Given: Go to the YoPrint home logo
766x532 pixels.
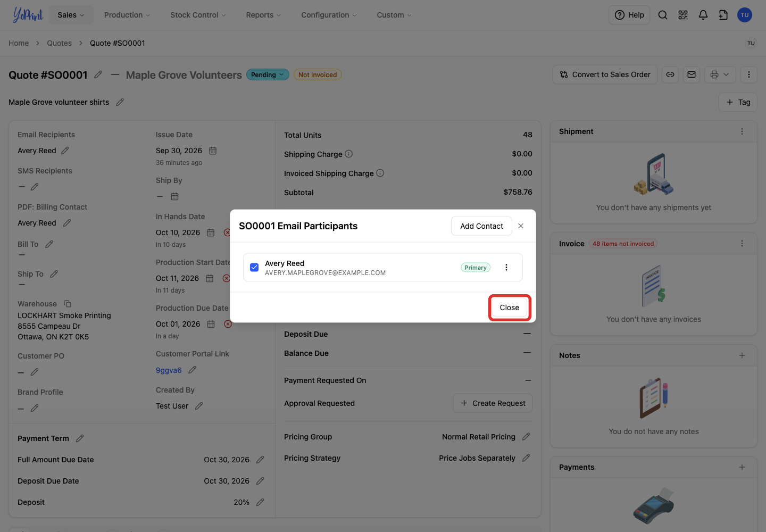Looking at the screenshot, I should [x=28, y=15].
